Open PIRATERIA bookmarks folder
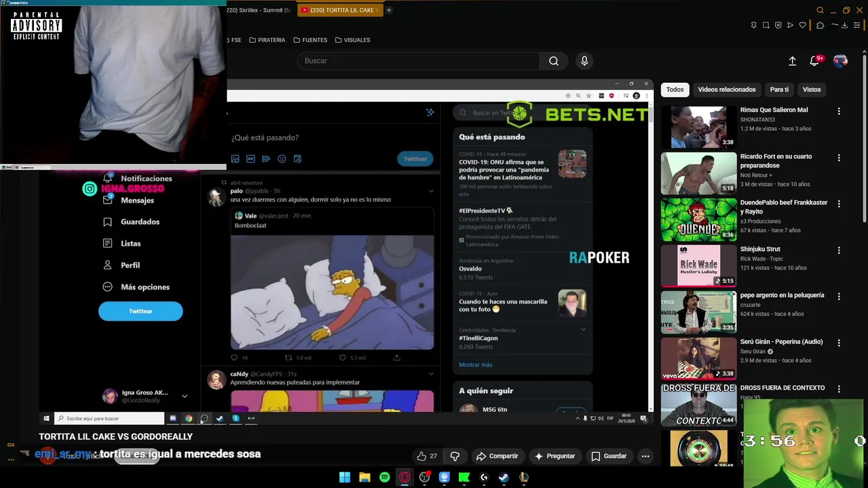The width and height of the screenshot is (868, 488). click(267, 40)
